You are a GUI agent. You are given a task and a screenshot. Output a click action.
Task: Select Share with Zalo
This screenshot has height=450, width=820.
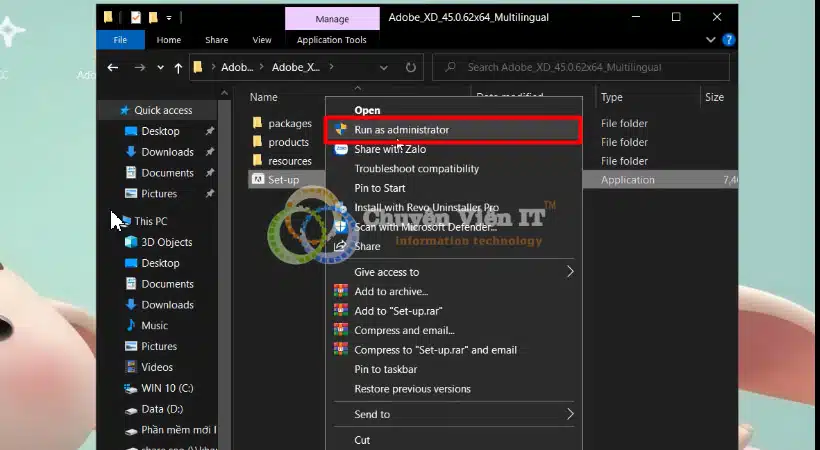[454, 149]
